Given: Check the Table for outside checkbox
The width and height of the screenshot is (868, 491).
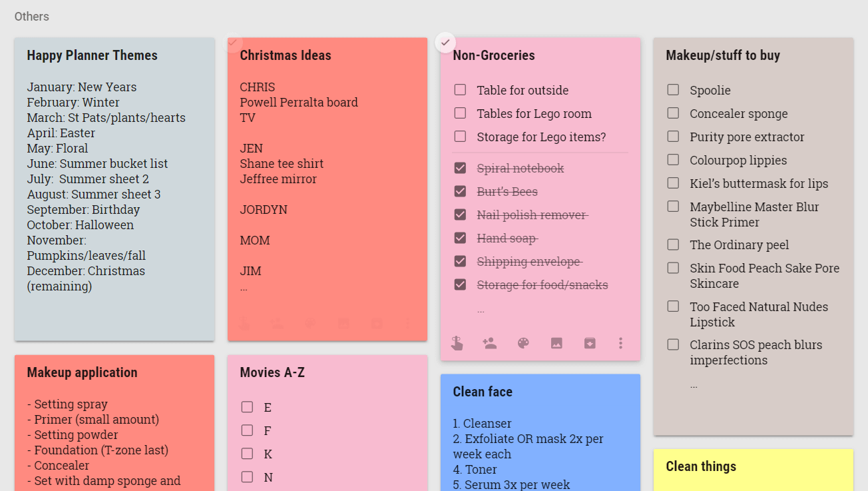Looking at the screenshot, I should pyautogui.click(x=460, y=90).
